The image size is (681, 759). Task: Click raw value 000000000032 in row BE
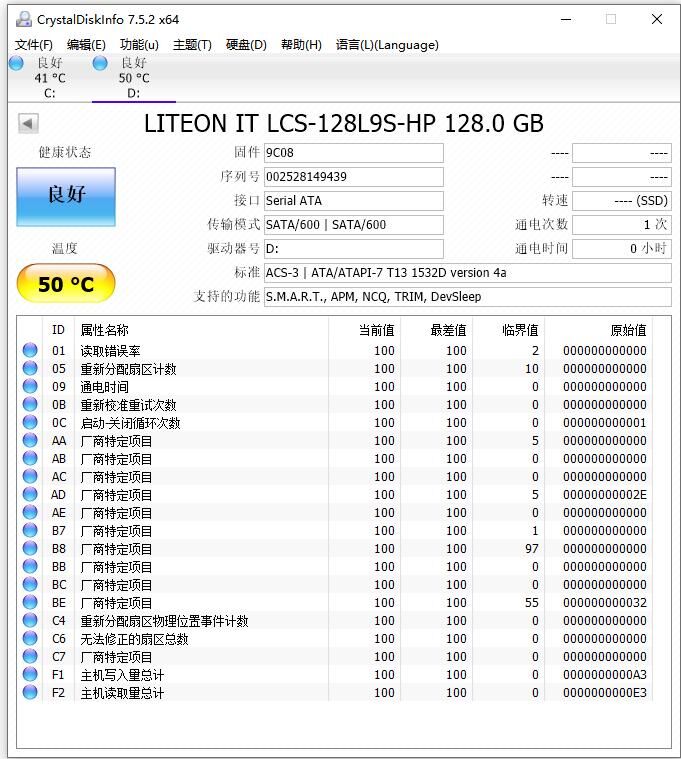(x=605, y=603)
